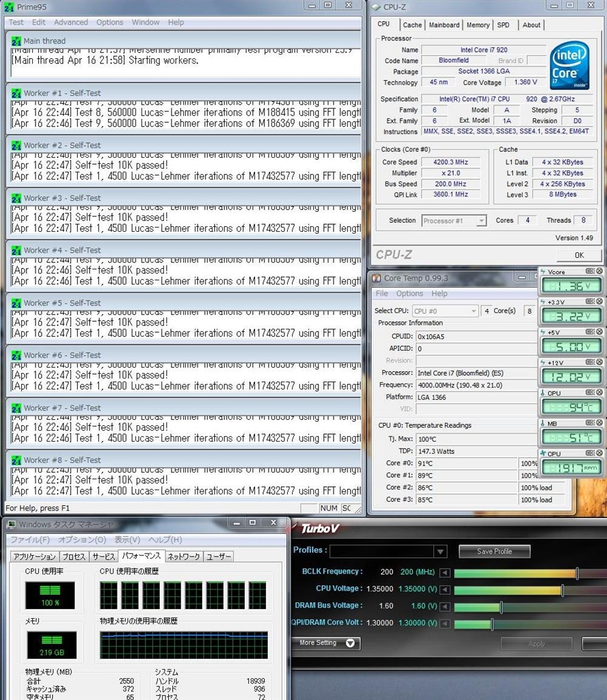Open settings of the +12V sensor gadget
Image resolution: width=607 pixels, height=700 pixels.
(x=590, y=362)
